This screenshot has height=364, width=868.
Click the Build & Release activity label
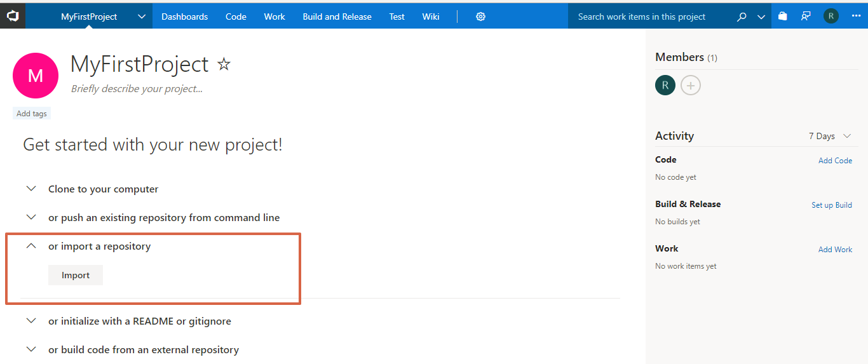(688, 204)
